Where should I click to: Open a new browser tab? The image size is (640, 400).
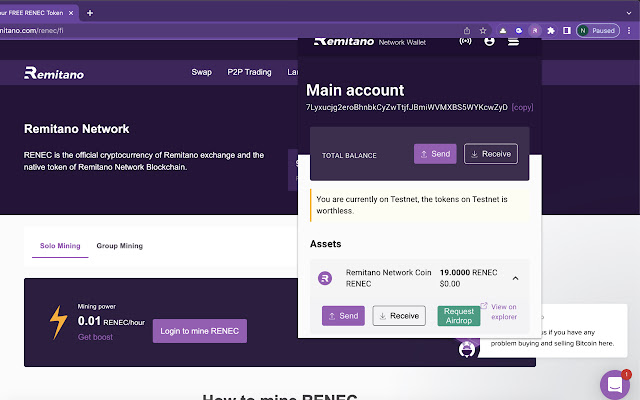(90, 13)
